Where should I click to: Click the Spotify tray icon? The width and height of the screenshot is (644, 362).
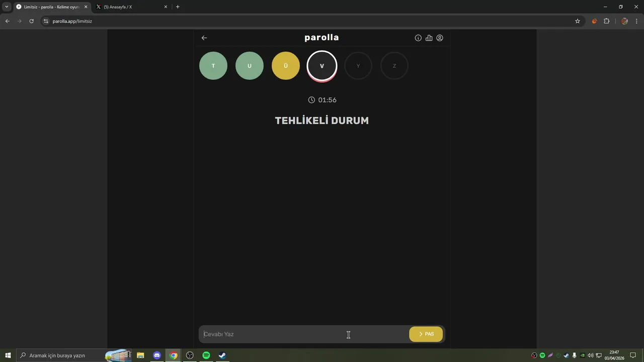click(x=542, y=355)
